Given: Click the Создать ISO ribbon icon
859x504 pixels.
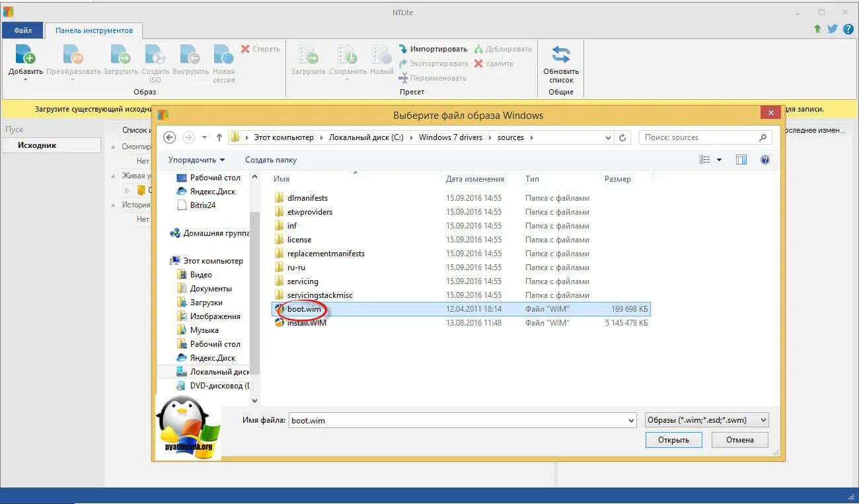Looking at the screenshot, I should tap(155, 54).
